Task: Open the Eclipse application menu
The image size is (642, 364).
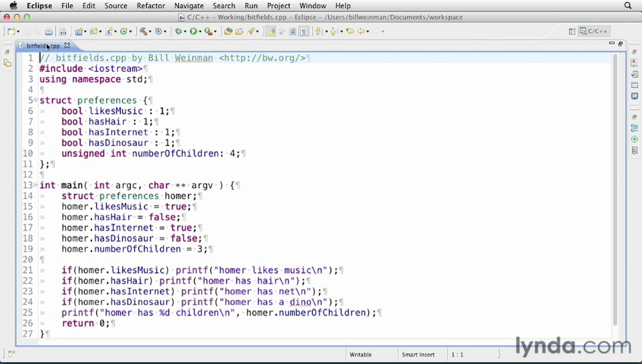Action: [x=39, y=6]
